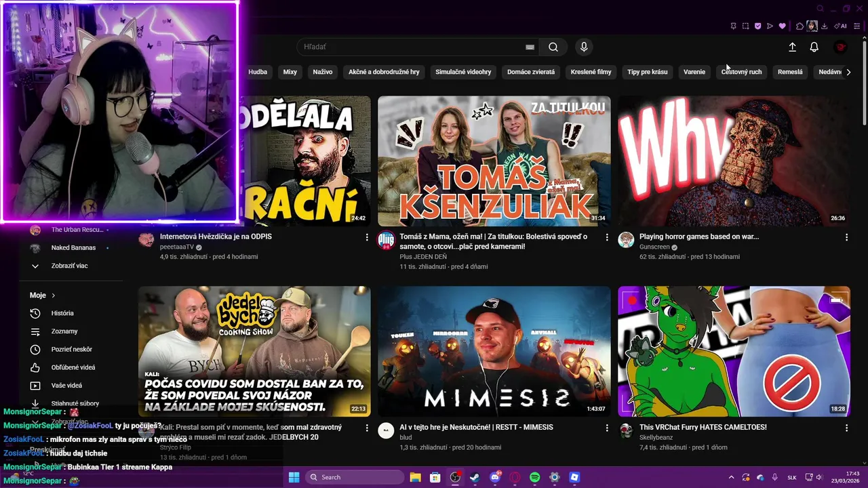Select the Varenie chip
Image resolution: width=868 pixels, height=488 pixels.
[694, 72]
